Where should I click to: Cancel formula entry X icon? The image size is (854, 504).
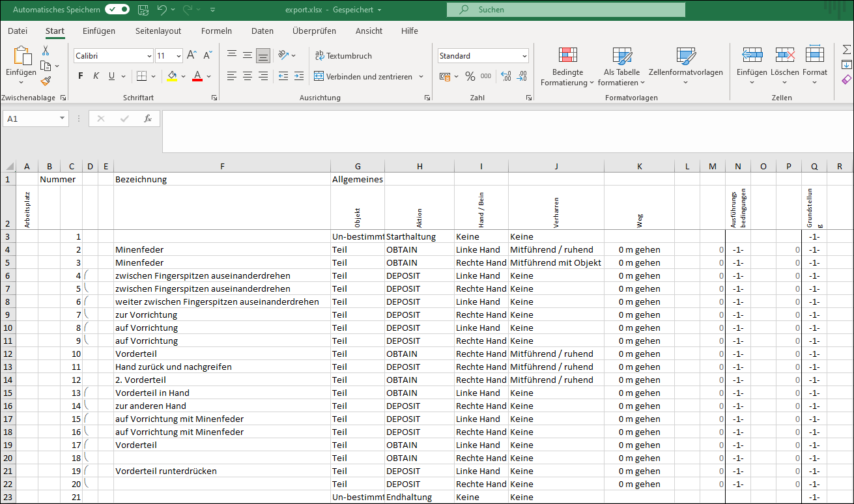(101, 119)
